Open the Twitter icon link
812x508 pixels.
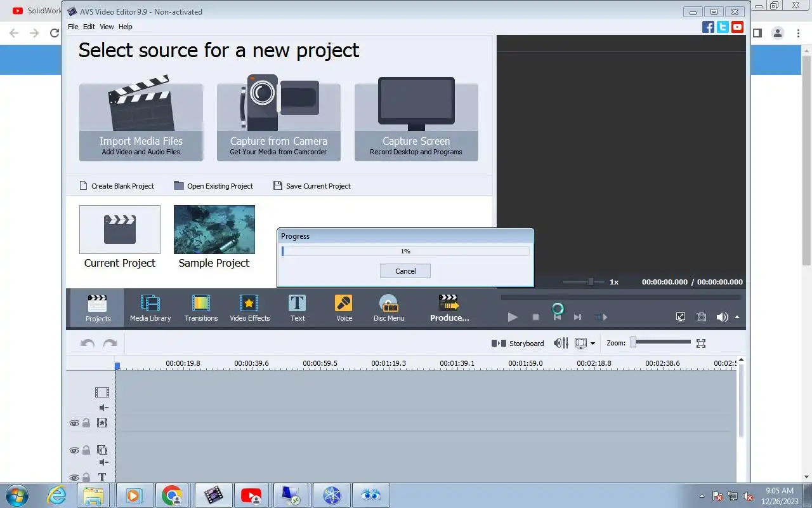[723, 27]
